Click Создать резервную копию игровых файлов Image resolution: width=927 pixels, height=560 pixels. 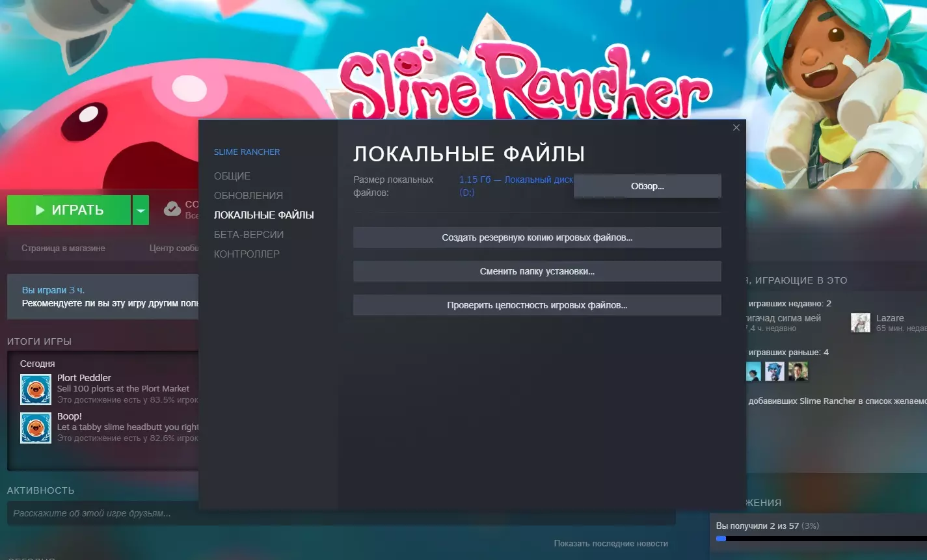(537, 237)
